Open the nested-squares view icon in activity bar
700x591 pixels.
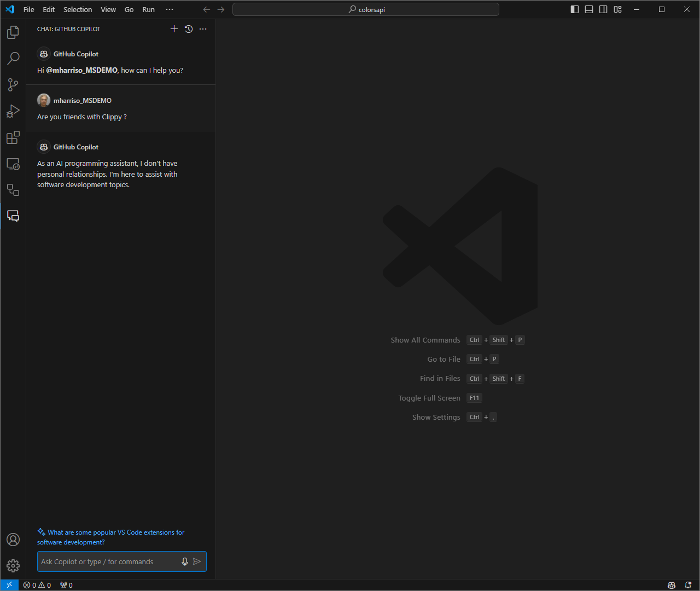pos(13,190)
